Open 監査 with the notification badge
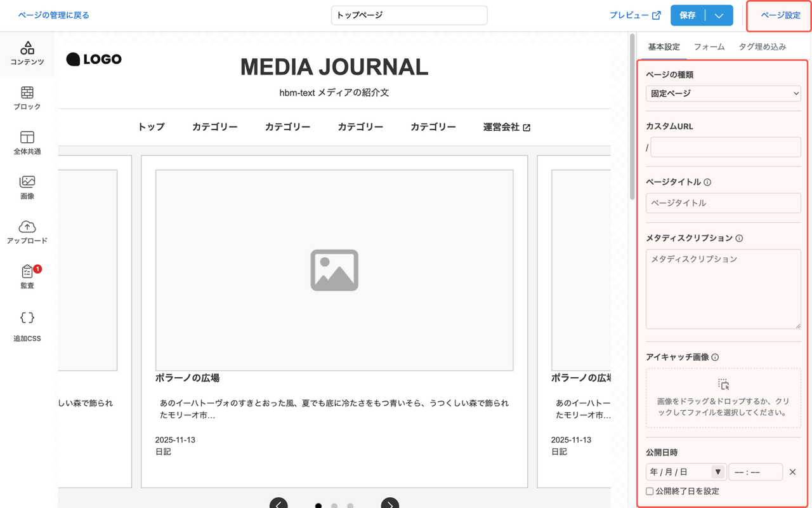This screenshot has height=508, width=812. 27,276
